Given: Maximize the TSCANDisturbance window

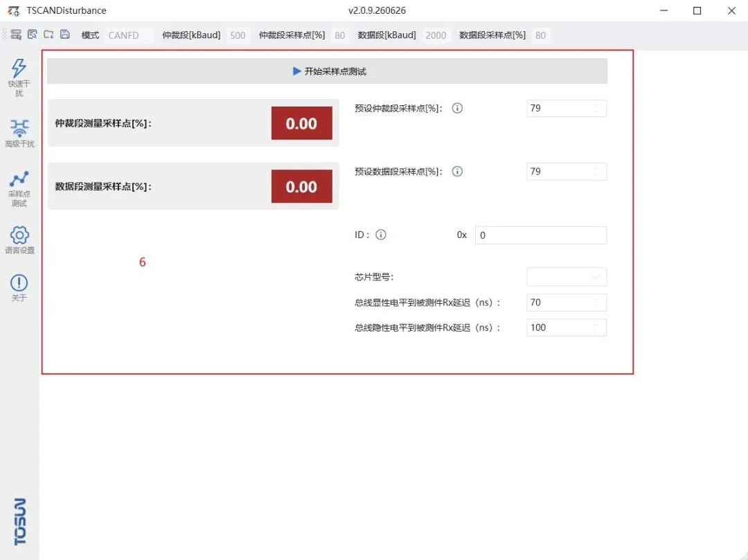Looking at the screenshot, I should tap(697, 10).
